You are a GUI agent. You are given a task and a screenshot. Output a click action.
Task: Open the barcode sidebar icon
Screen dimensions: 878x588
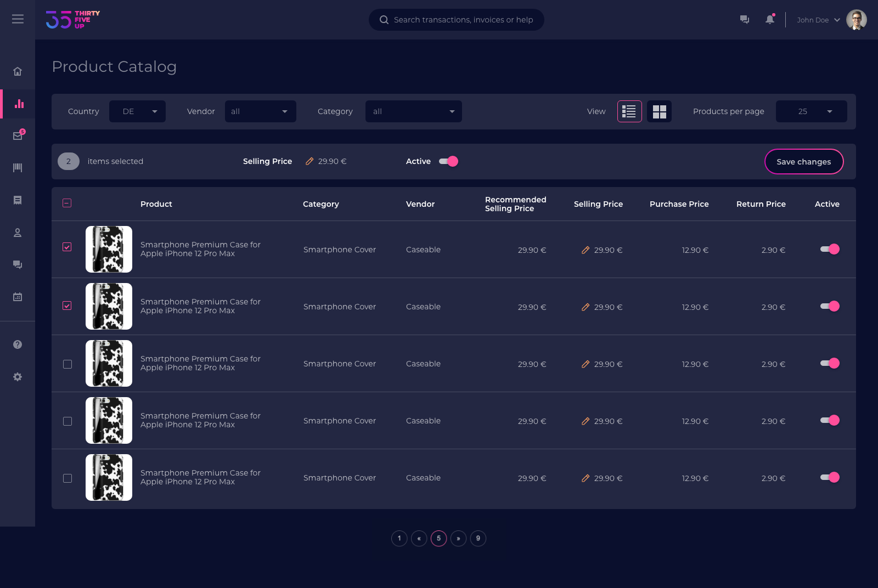pyautogui.click(x=18, y=167)
